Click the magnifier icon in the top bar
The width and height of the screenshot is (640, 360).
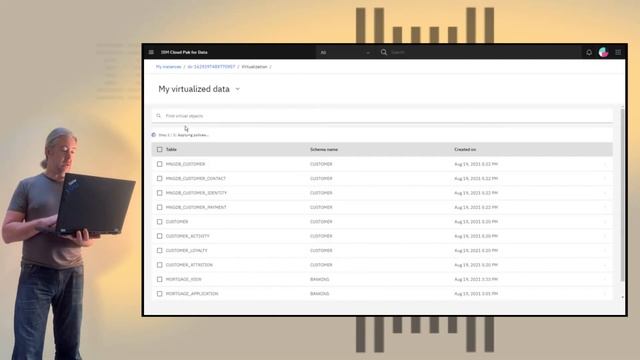(384, 52)
